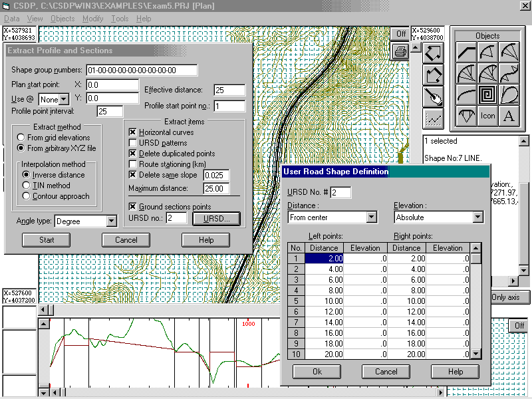Click the pointing hand tool icon
532x399 pixels.
(434, 96)
